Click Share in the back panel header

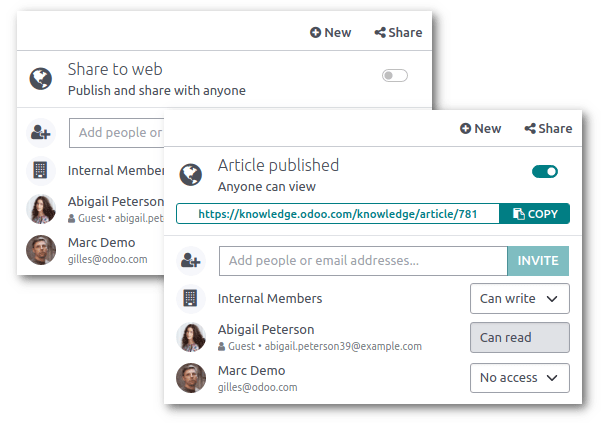[398, 32]
